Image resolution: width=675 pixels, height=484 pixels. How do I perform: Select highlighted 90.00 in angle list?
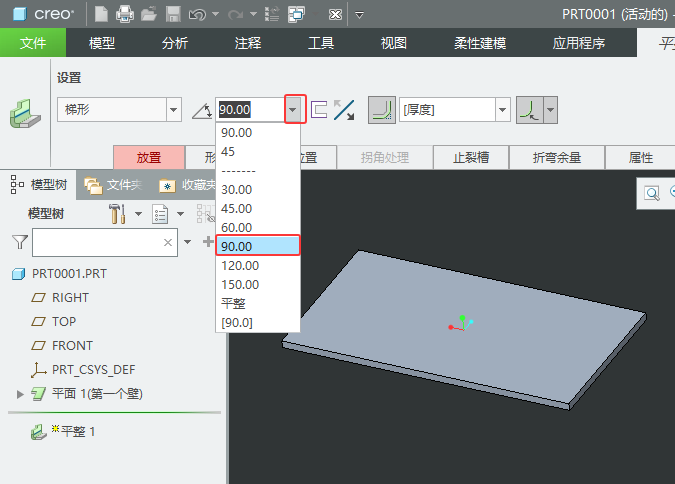257,246
